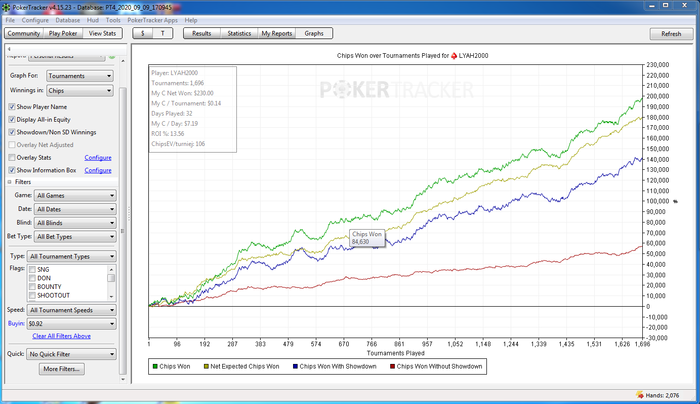Switch to the Community tab
700x404 pixels.
tap(24, 33)
